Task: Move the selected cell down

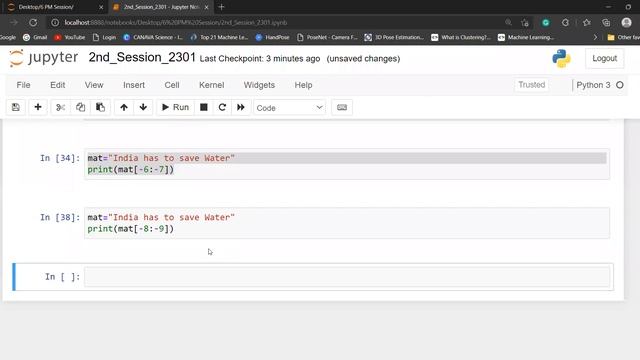Action: (x=143, y=107)
